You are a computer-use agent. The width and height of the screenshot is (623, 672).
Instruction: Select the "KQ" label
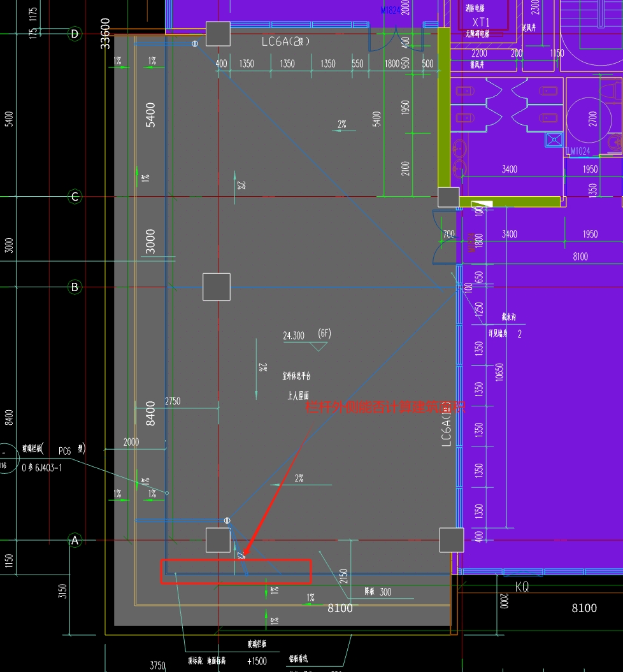pyautogui.click(x=522, y=587)
